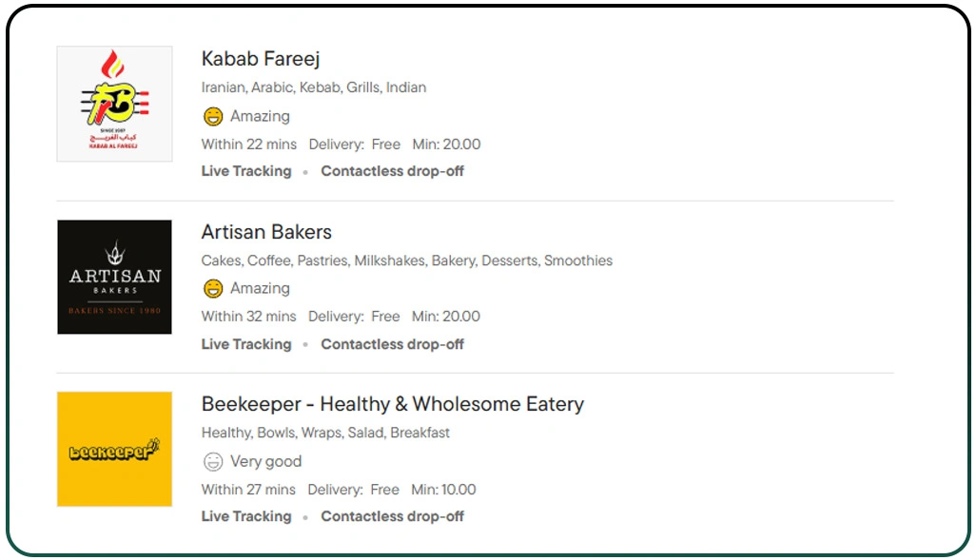This screenshot has height=560, width=976.
Task: Click the dot separator under Beekeeper
Action: [x=307, y=517]
